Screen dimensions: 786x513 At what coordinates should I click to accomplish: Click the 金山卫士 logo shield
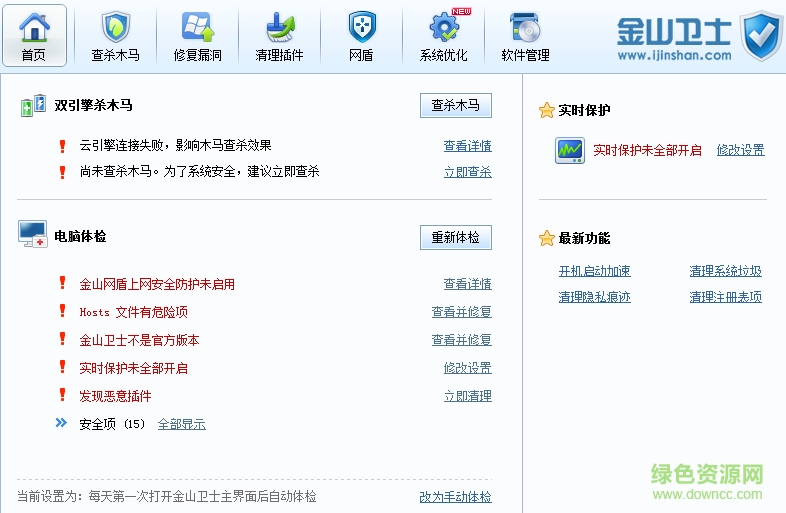(761, 35)
